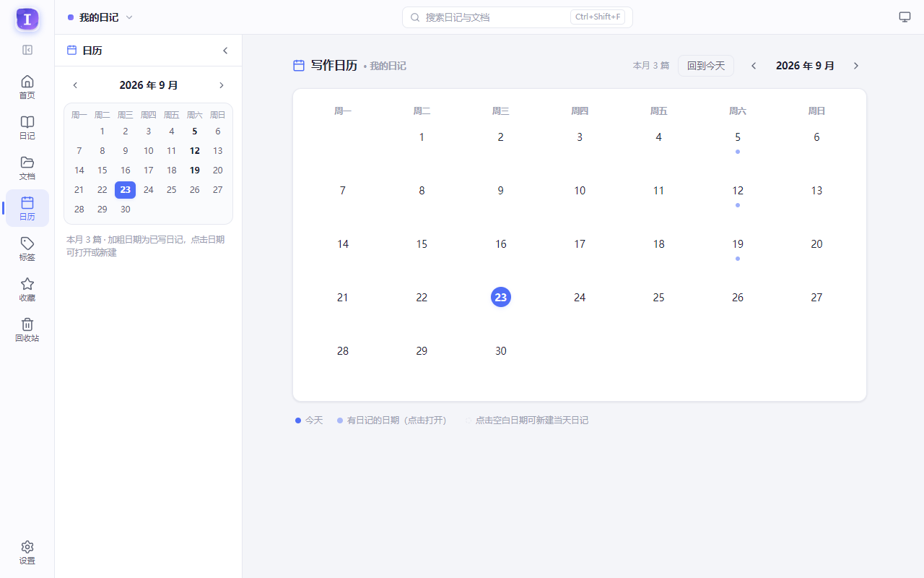Image resolution: width=924 pixels, height=578 pixels.
Task: Click day 27 in the main calendar
Action: 816,298
